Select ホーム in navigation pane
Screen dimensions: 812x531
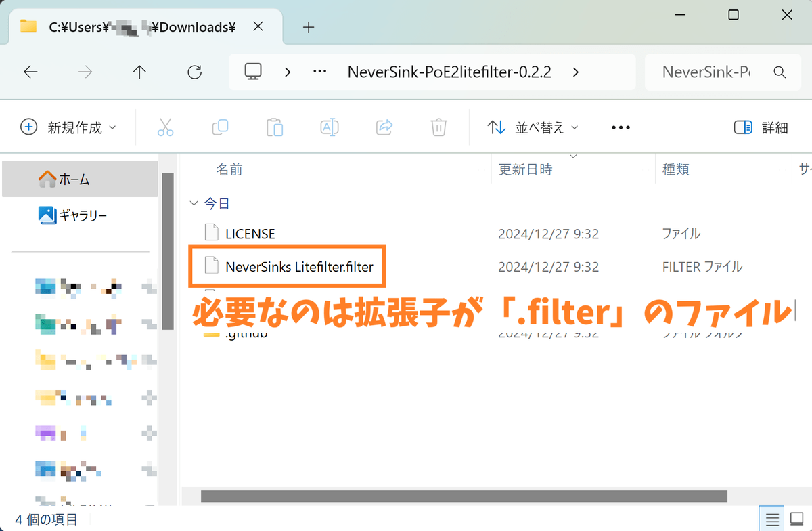pos(80,179)
